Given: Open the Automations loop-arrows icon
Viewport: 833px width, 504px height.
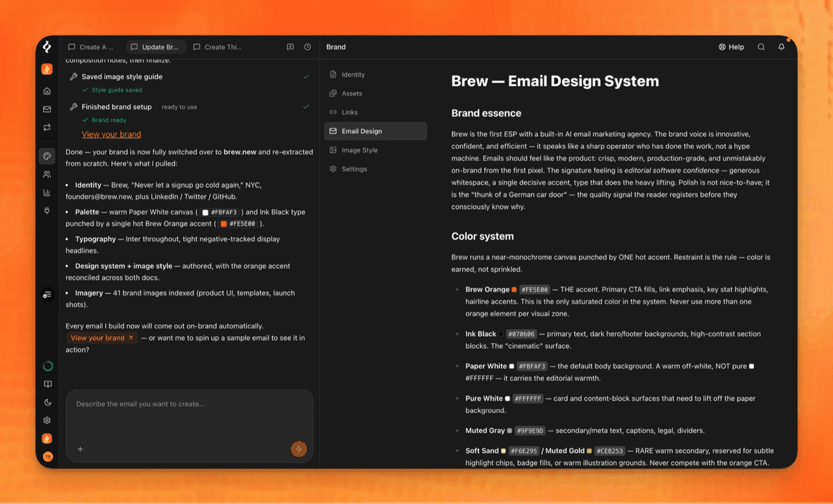Looking at the screenshot, I should (x=47, y=128).
